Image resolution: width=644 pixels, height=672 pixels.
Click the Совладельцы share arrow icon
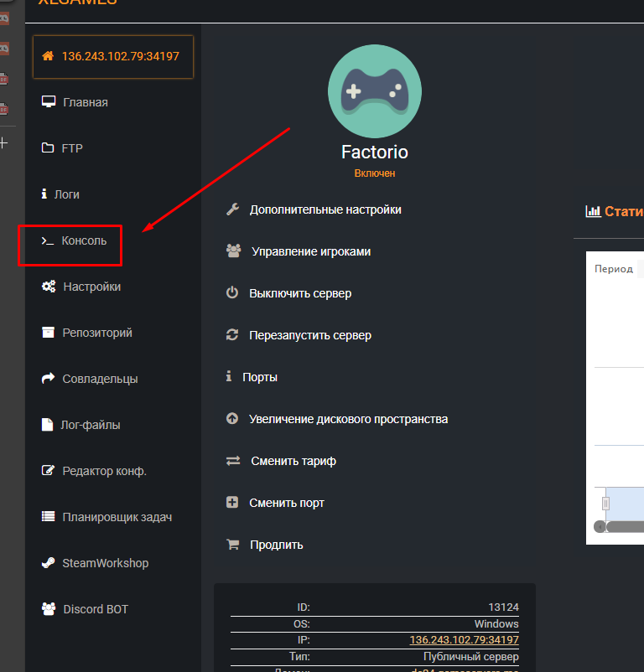point(48,379)
